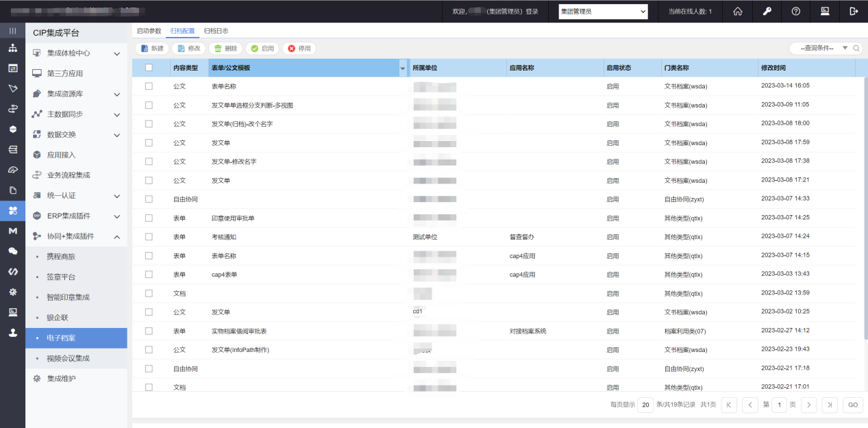Open the key password icon
Viewport: 868px width, 428px height.
[x=767, y=11]
